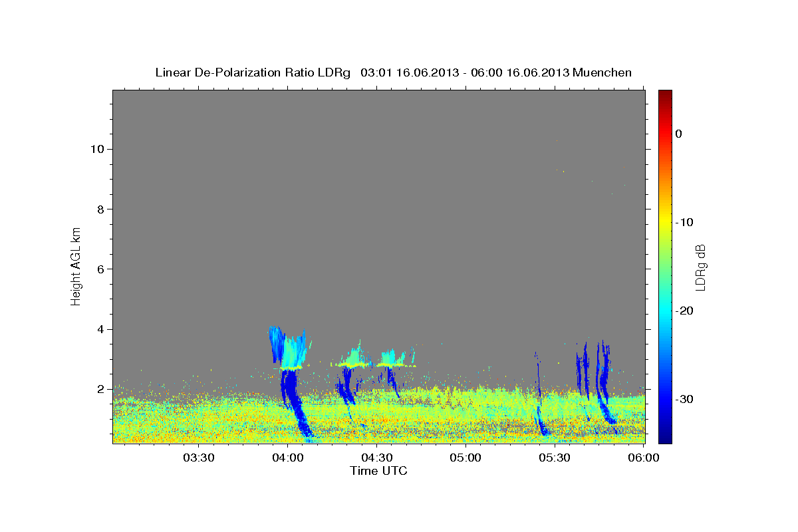Click the dark blue bottom of the colorbar
Viewport: 798px width, 532px height.
tap(664, 436)
